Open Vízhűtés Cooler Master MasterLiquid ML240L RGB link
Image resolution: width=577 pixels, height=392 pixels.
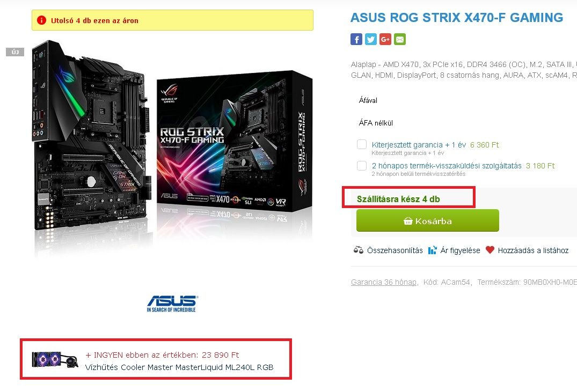(x=179, y=367)
